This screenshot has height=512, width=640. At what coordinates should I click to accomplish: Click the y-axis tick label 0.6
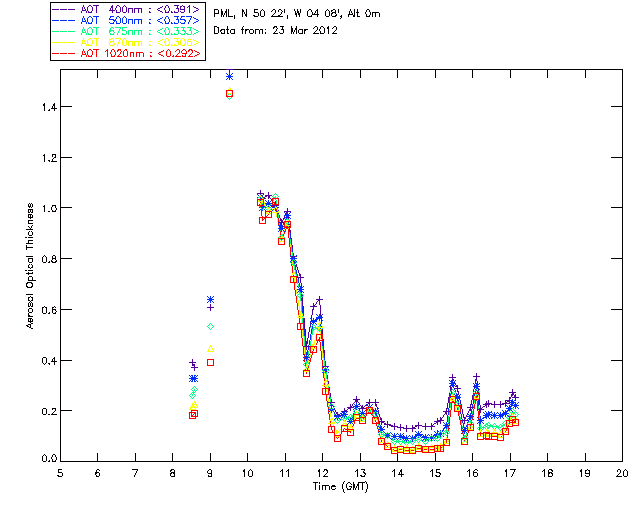click(49, 309)
